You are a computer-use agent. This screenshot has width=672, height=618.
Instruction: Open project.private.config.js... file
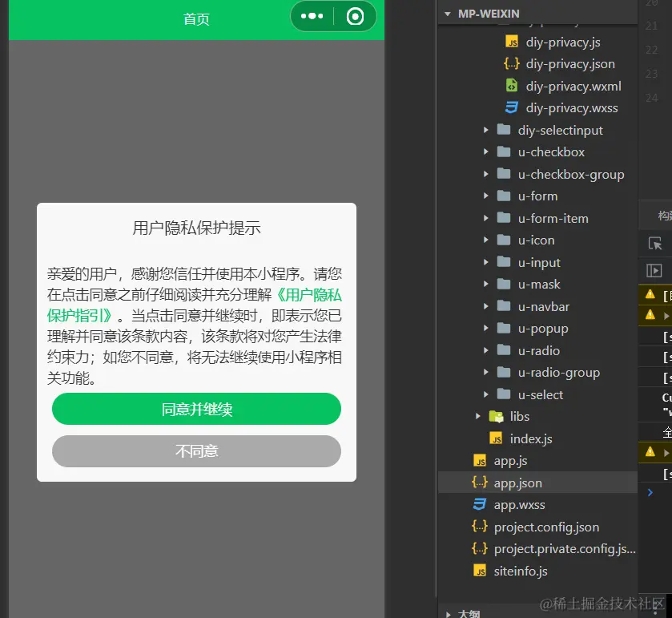[x=565, y=549]
